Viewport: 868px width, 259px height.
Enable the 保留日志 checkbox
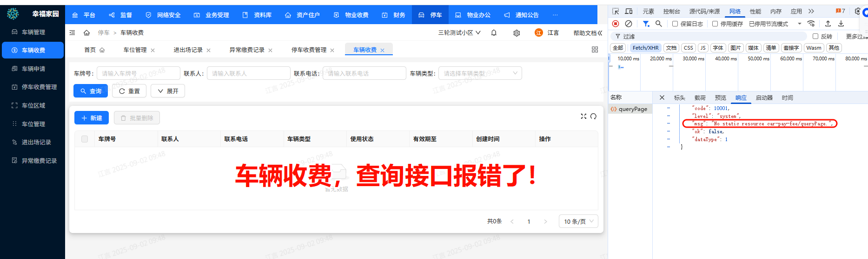coord(675,24)
